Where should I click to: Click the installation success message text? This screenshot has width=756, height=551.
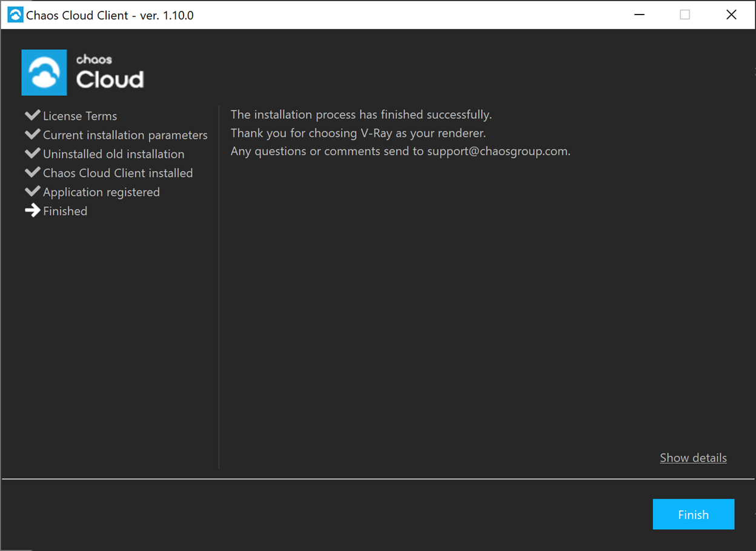[x=360, y=114]
